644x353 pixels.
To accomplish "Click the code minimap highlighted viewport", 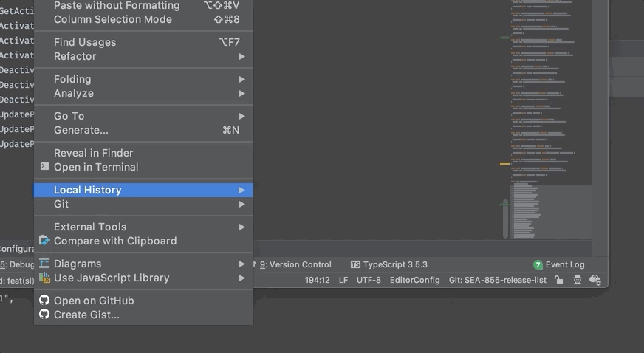I will pyautogui.click(x=551, y=212).
